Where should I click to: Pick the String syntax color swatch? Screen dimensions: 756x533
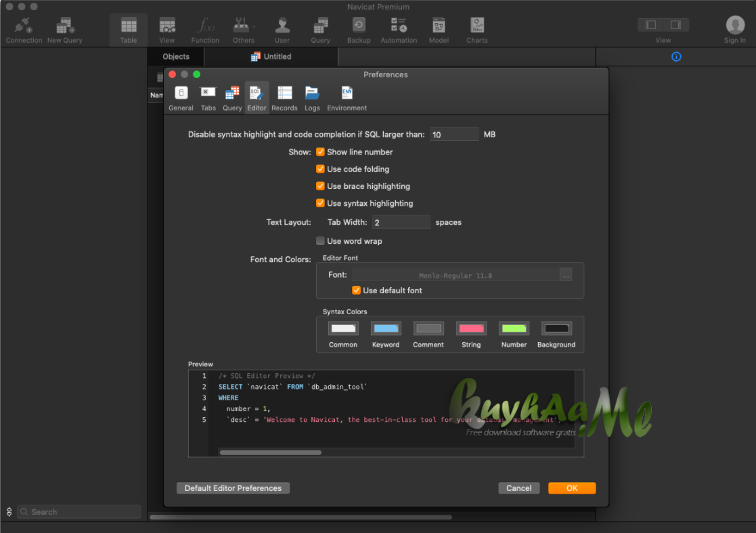pyautogui.click(x=471, y=328)
